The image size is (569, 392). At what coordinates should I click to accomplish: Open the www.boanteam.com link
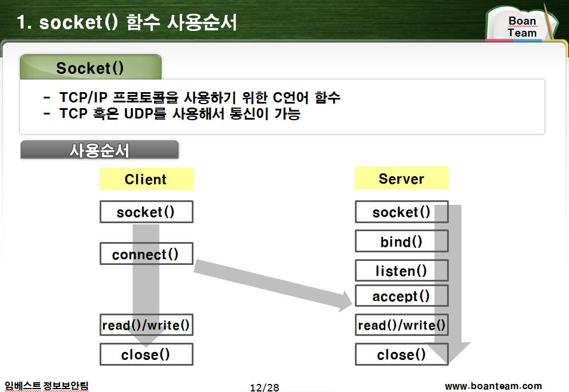(493, 386)
